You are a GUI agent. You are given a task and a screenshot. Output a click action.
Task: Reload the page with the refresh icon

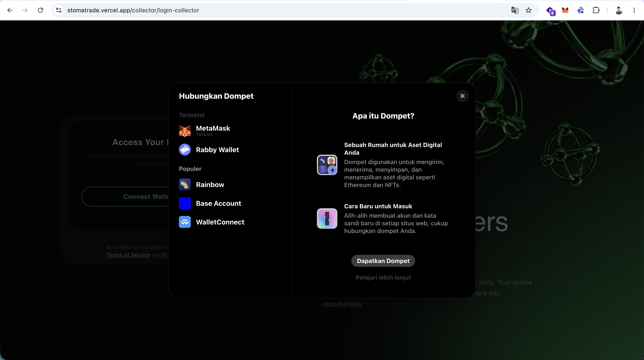(x=40, y=10)
